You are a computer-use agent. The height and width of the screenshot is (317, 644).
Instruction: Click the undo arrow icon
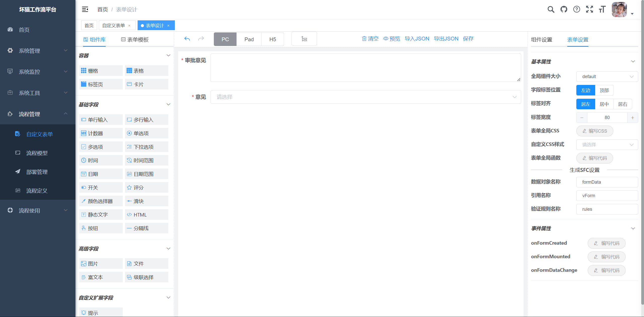tap(187, 39)
